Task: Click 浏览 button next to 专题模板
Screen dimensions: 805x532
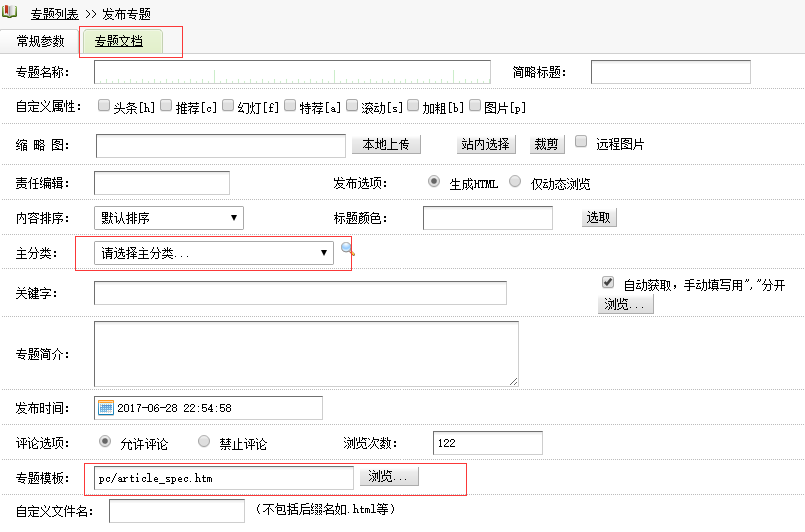Action: point(389,477)
